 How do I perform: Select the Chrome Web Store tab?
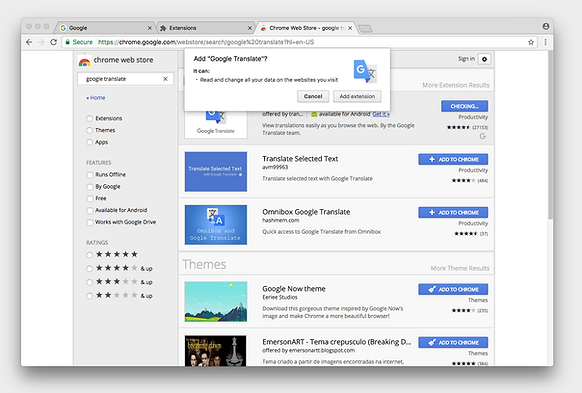click(306, 28)
